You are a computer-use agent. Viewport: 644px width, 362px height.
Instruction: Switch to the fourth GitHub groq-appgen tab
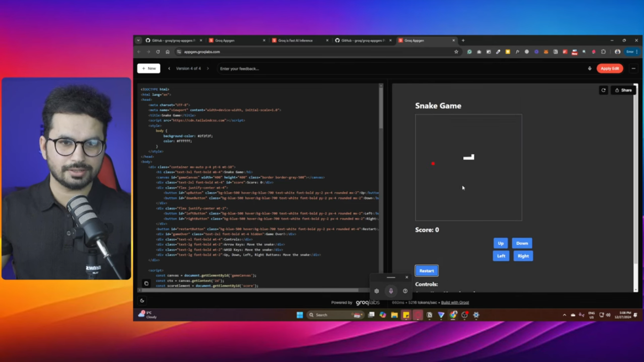point(363,40)
